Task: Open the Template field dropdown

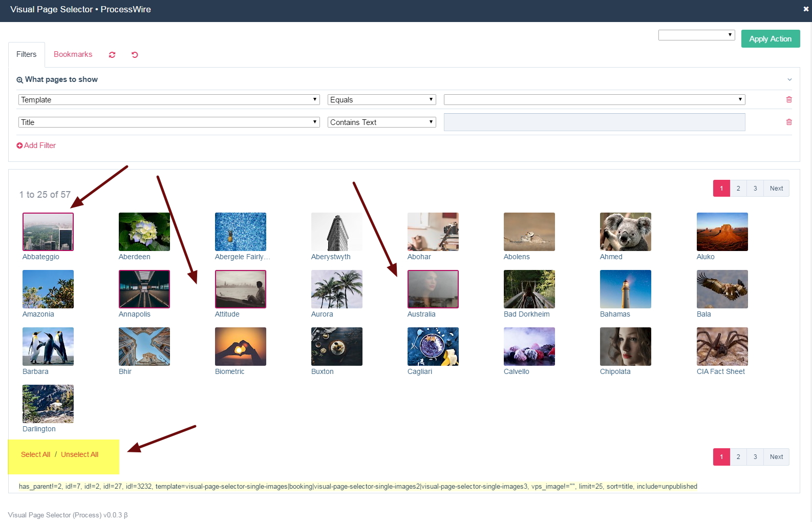Action: (169, 100)
